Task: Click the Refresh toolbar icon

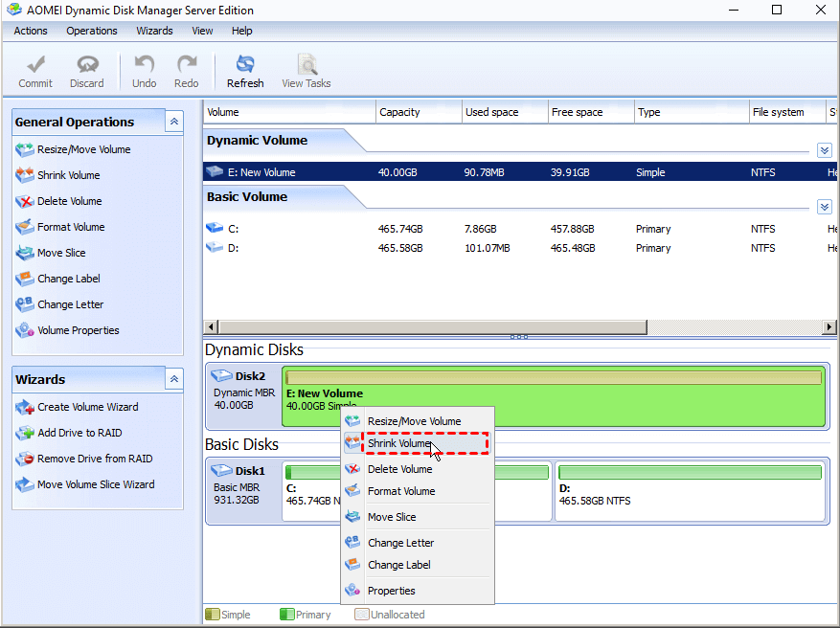Action: point(245,72)
